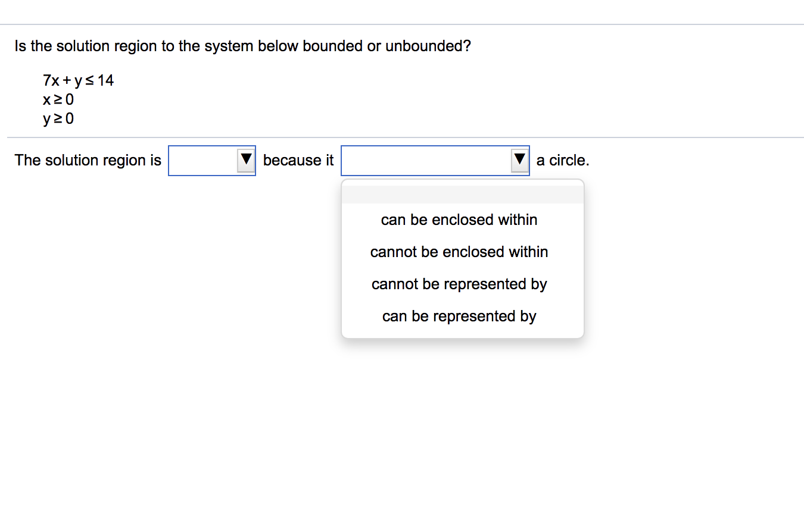Click the constraint 'x ≥ 0'
The width and height of the screenshot is (804, 532).
click(x=58, y=100)
